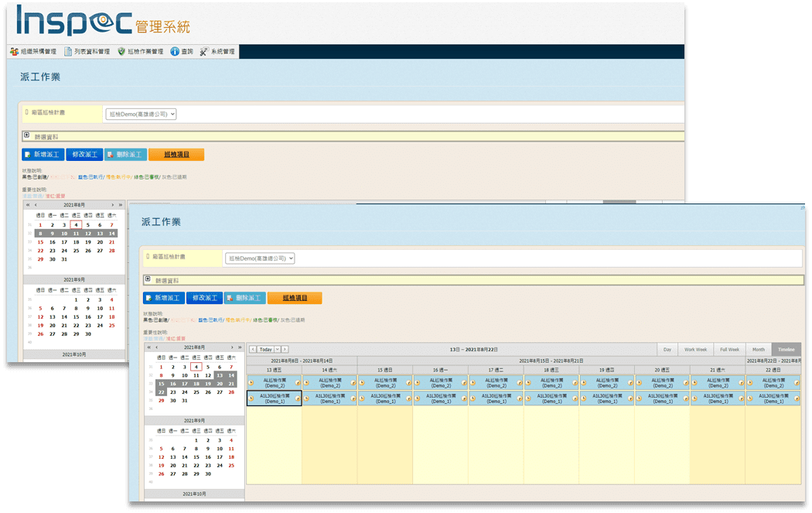Click orange 巡檢項目 link in front window

(295, 298)
